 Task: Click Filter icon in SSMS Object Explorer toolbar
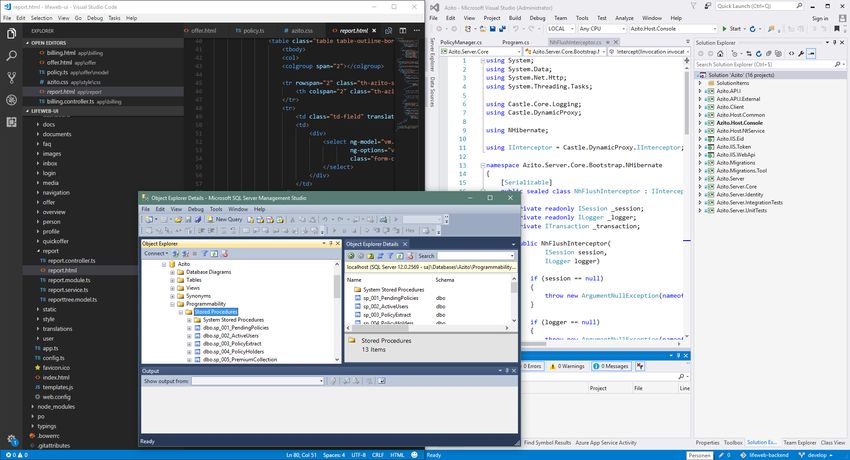(x=205, y=254)
